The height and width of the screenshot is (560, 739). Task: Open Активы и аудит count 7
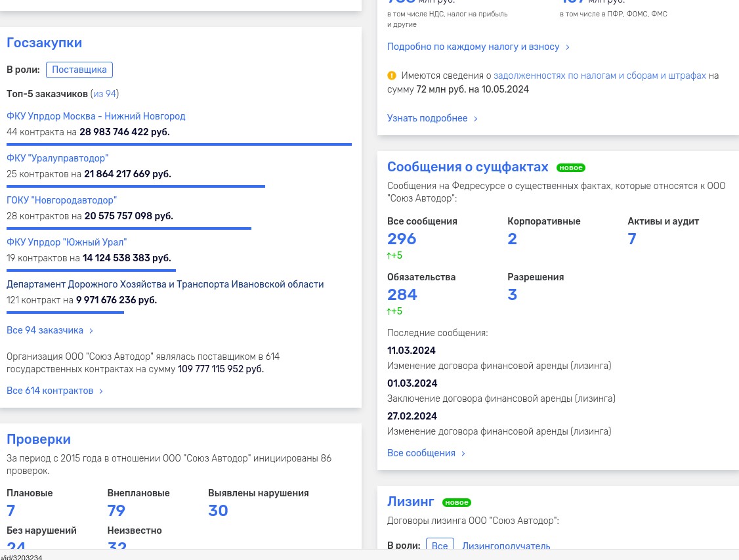(x=632, y=239)
